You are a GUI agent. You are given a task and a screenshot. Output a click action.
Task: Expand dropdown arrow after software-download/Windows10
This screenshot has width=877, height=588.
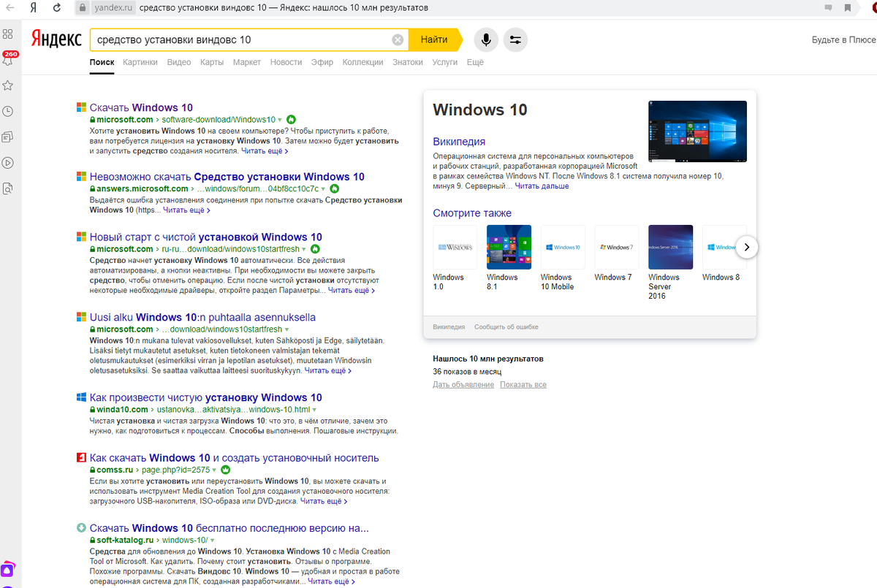click(280, 120)
